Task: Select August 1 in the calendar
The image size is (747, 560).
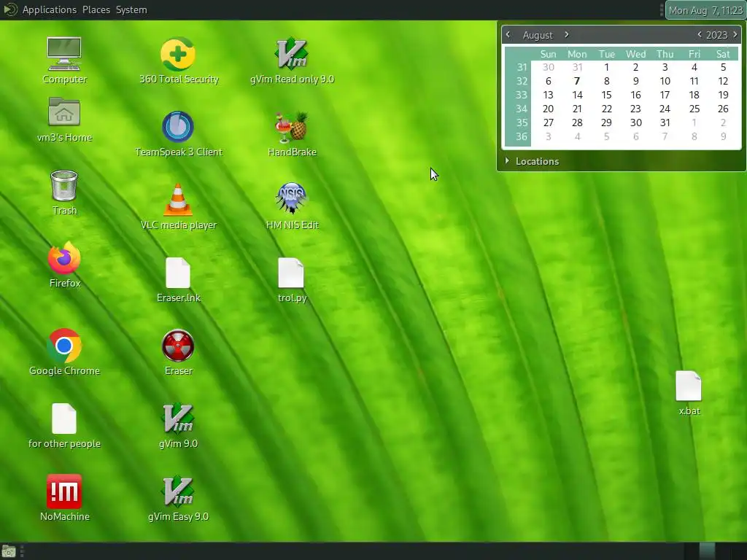Action: pyautogui.click(x=606, y=67)
